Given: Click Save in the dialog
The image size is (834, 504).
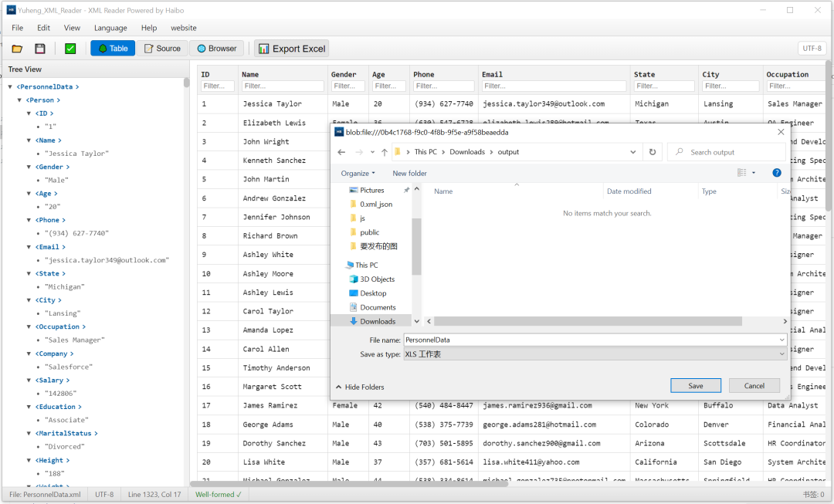Looking at the screenshot, I should (x=696, y=385).
